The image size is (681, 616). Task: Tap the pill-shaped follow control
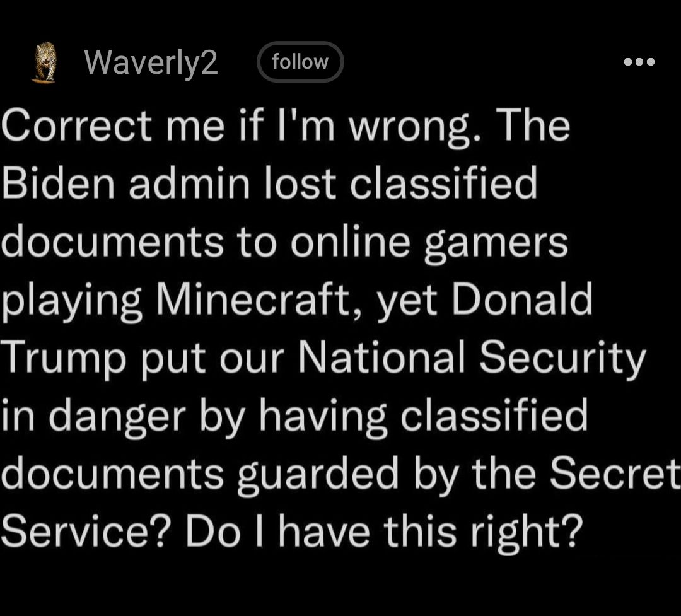[x=300, y=61]
